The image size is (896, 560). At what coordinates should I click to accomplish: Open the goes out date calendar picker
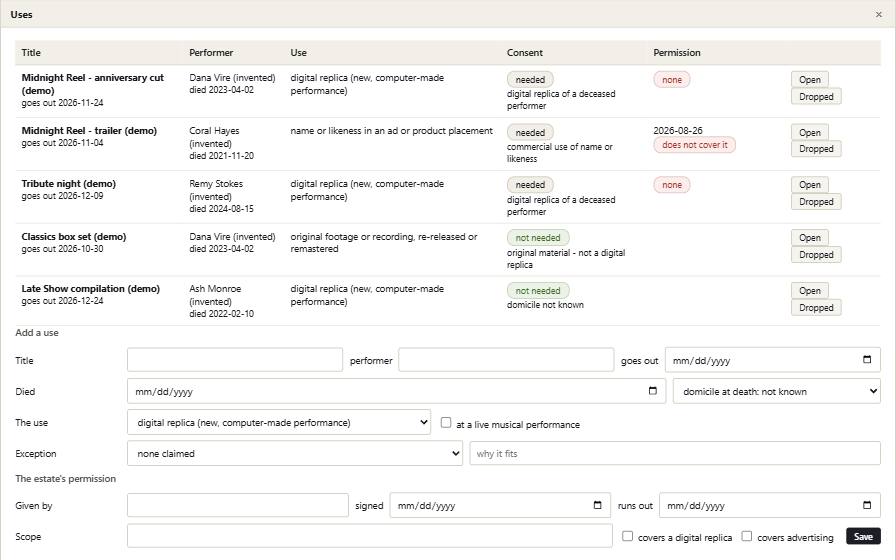pos(867,360)
